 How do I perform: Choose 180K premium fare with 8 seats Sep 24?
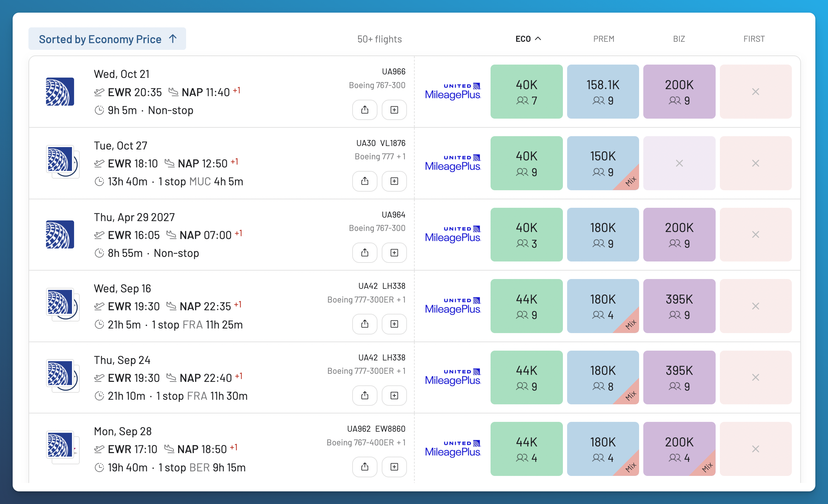(x=603, y=377)
